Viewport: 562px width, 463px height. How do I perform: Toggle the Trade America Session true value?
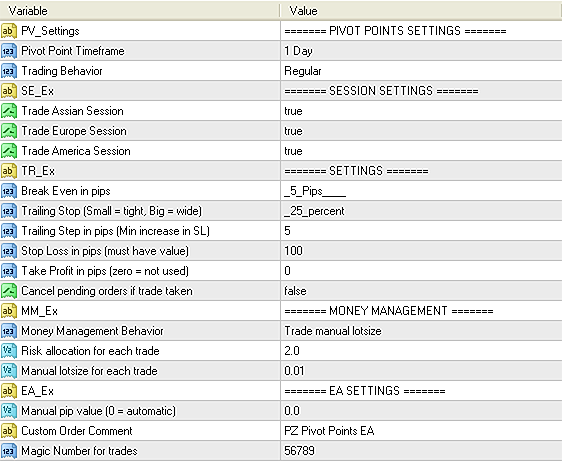(x=421, y=151)
